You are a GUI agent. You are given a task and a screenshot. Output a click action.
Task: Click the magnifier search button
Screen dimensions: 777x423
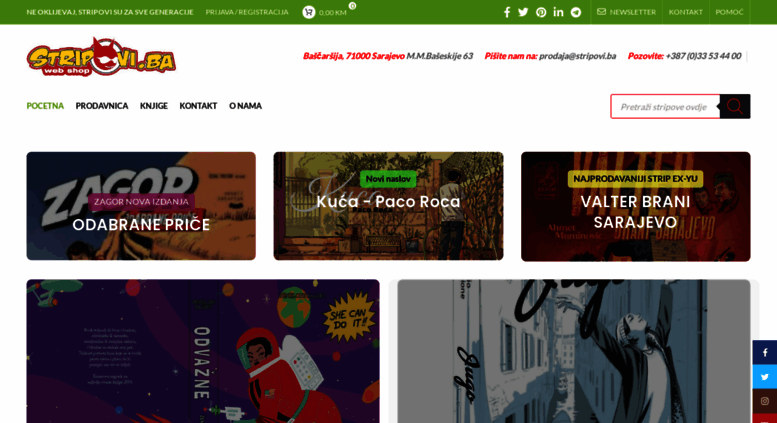735,106
